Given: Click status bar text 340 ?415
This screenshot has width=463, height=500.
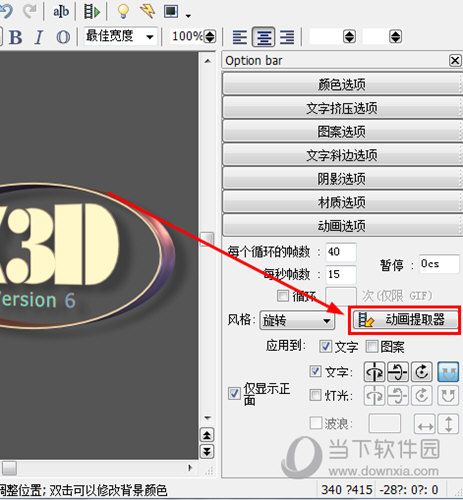Looking at the screenshot, I should 347,490.
